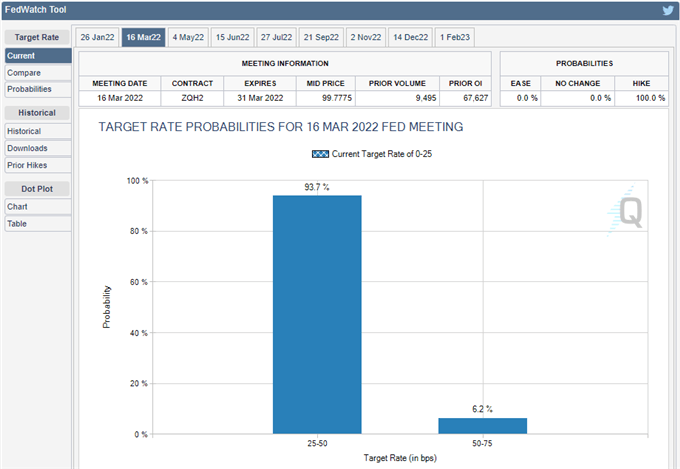Click the expires cell 31 Mar 2022
Screen dimensions: 680x469
tap(260, 98)
